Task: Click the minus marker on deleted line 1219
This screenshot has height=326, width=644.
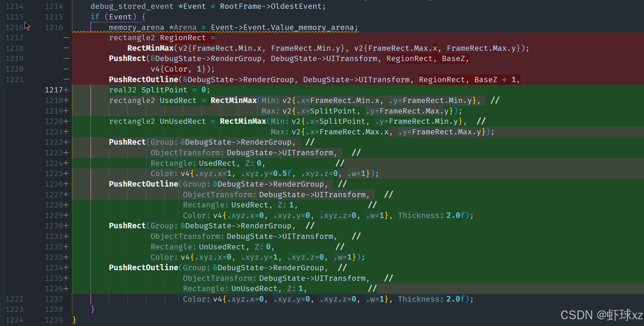Action: 66,58
